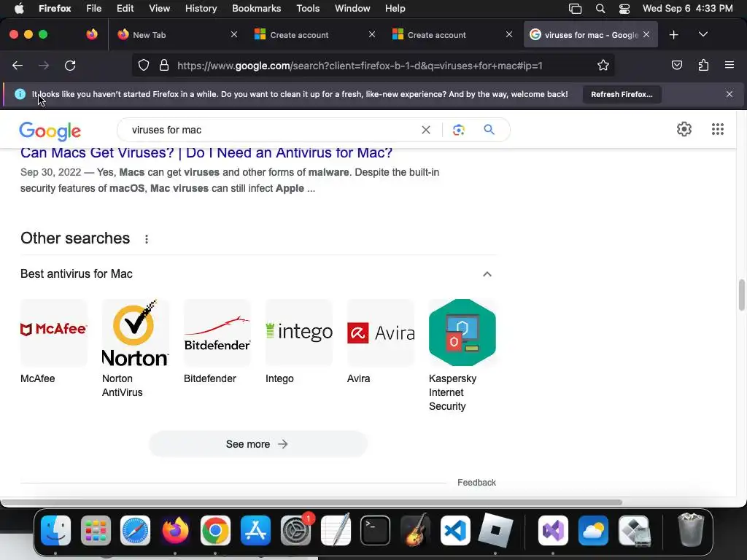Click the vertical page scrollbar
The width and height of the screenshot is (747, 560).
[741, 295]
